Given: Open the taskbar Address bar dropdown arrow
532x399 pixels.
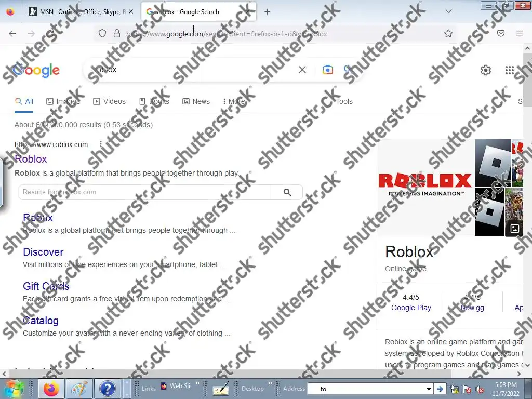Looking at the screenshot, I should pyautogui.click(x=429, y=389).
